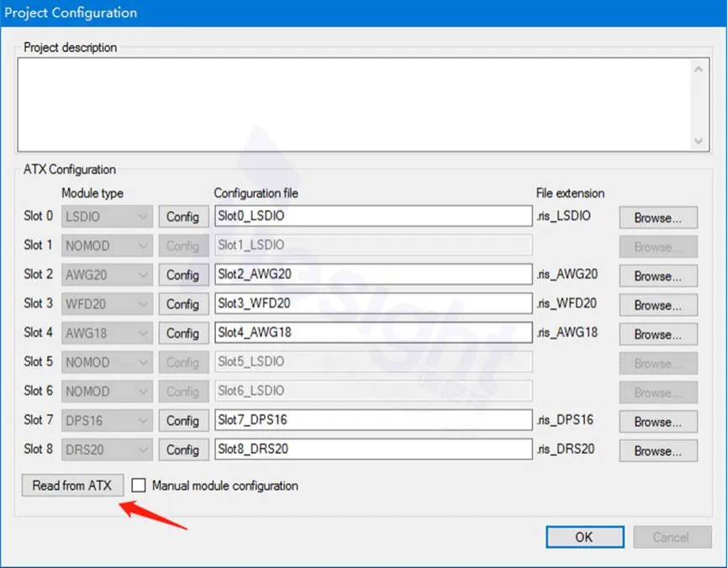Open Config for Slot 0 LSDIO
Viewport: 728px width, 568px height.
(x=182, y=217)
